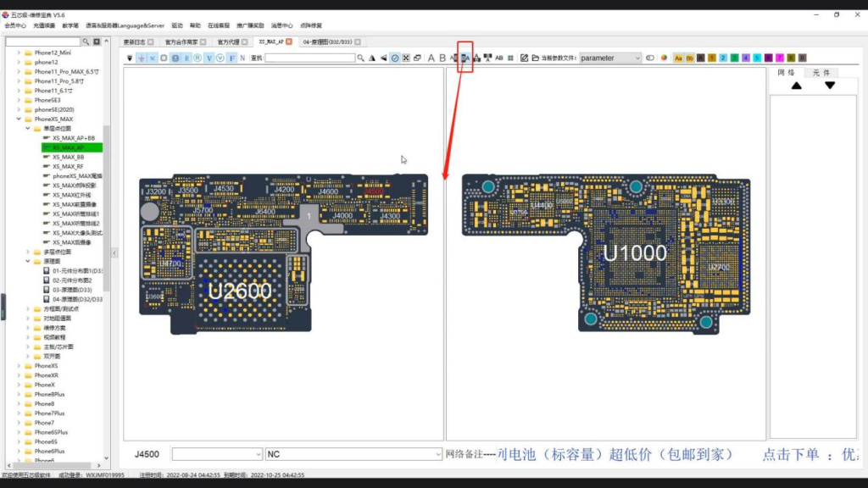This screenshot has width=868, height=488.
Task: Click the sidebar search magnifier icon
Action: coord(86,42)
